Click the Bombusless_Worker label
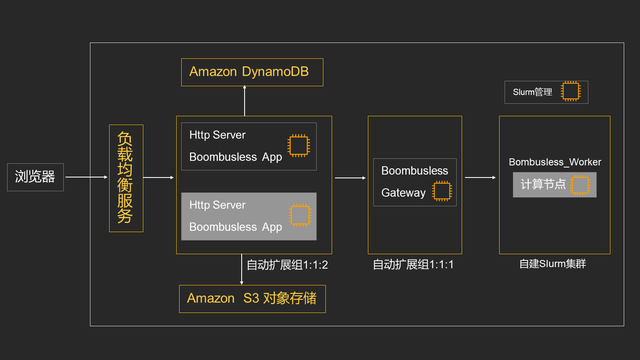This screenshot has width=640, height=360. point(555,162)
